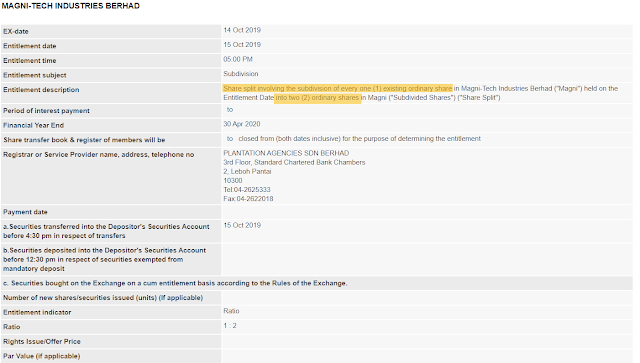Click the Tel:04-2625333 line
The height and width of the screenshot is (363, 640).
click(x=247, y=190)
